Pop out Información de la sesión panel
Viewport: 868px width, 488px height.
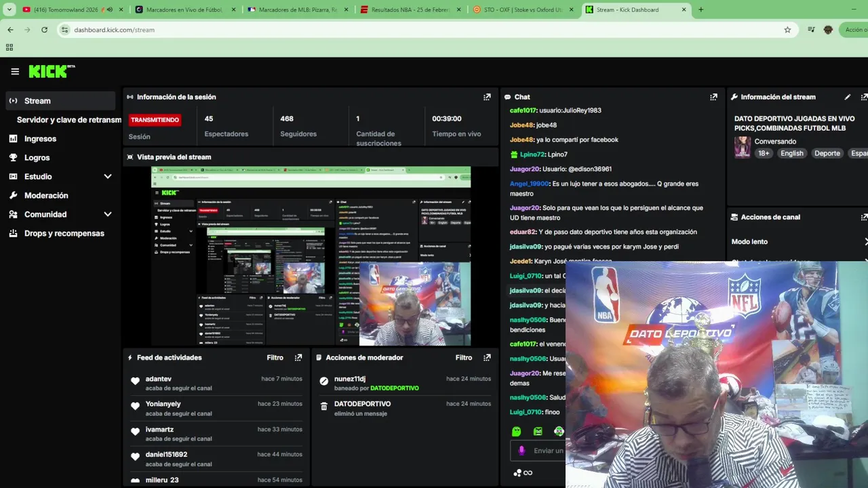[x=487, y=97]
